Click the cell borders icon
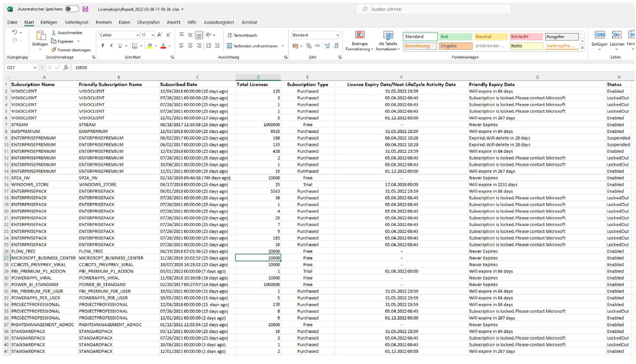Image resolution: width=636 pixels, height=364 pixels. pyautogui.click(x=135, y=46)
